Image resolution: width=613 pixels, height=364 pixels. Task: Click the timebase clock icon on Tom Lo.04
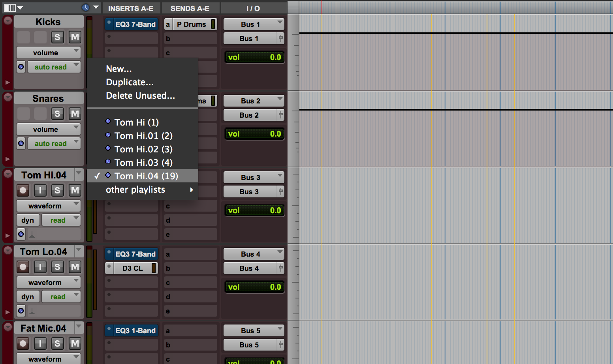21,311
